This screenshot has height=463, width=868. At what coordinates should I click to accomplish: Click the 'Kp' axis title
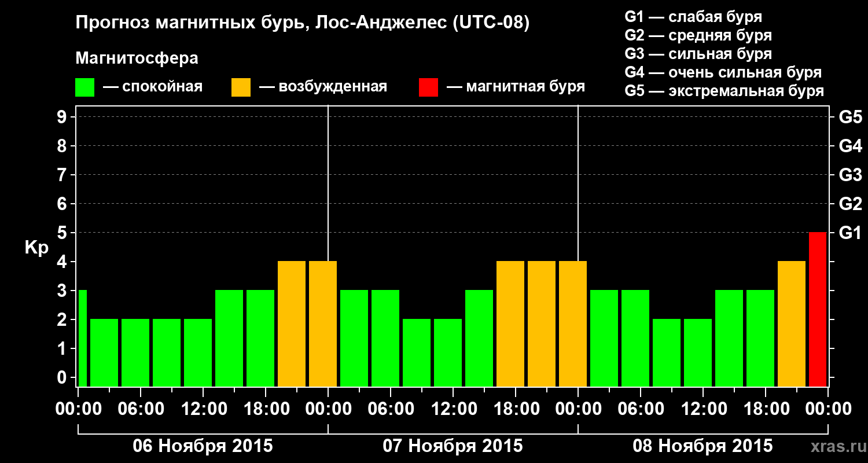click(36, 248)
